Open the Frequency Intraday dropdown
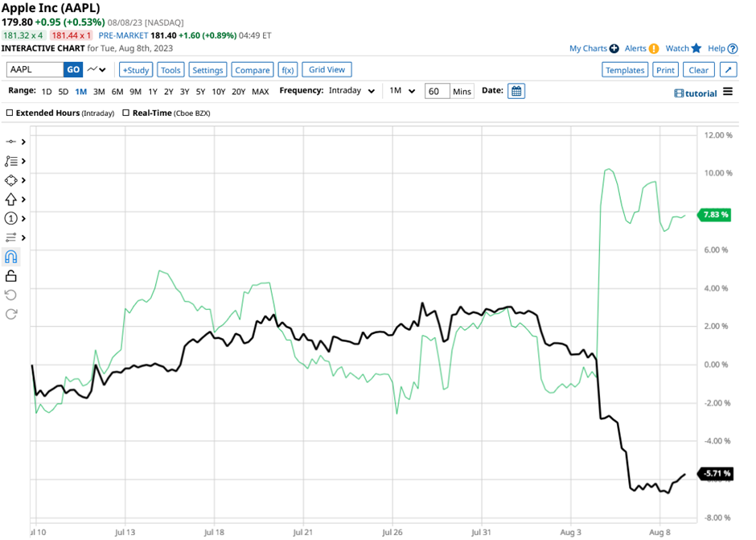Viewport: 756px width, 540px height. 351,92
